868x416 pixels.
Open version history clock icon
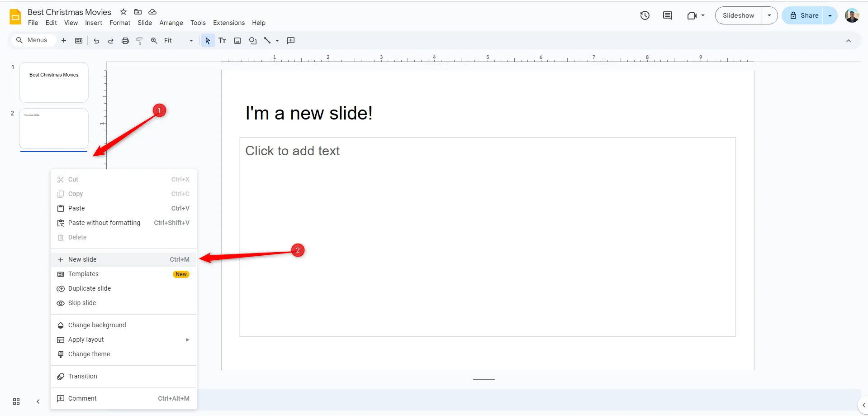[x=645, y=15]
